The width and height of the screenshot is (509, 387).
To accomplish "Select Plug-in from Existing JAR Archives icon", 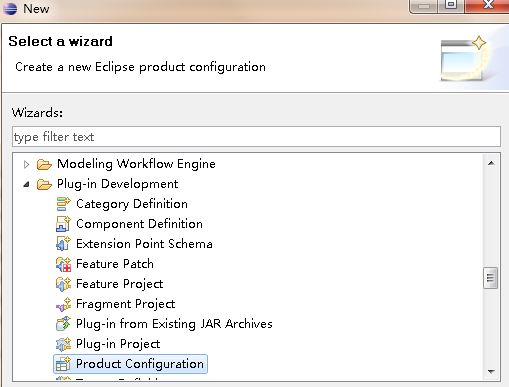I will [63, 324].
